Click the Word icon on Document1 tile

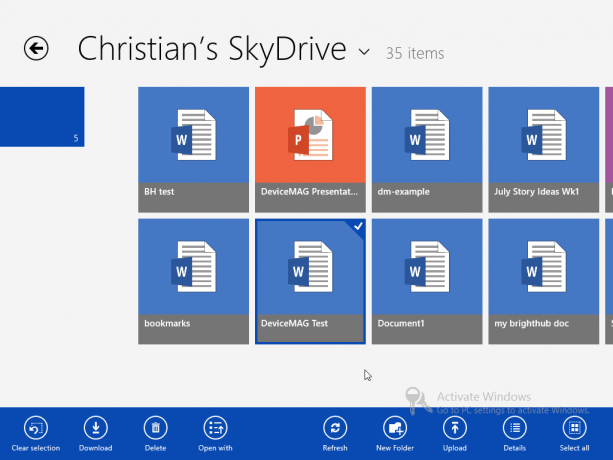427,267
